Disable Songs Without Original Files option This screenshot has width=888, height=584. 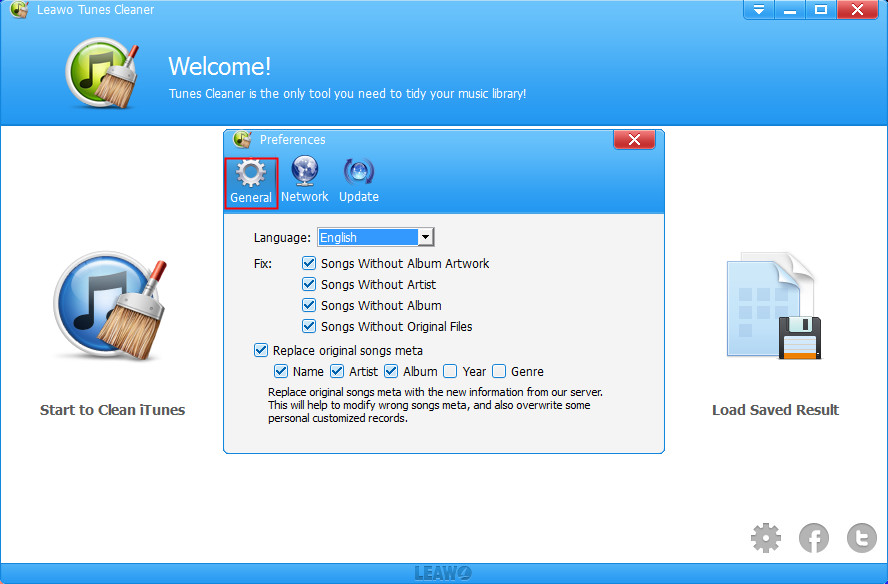coord(309,326)
